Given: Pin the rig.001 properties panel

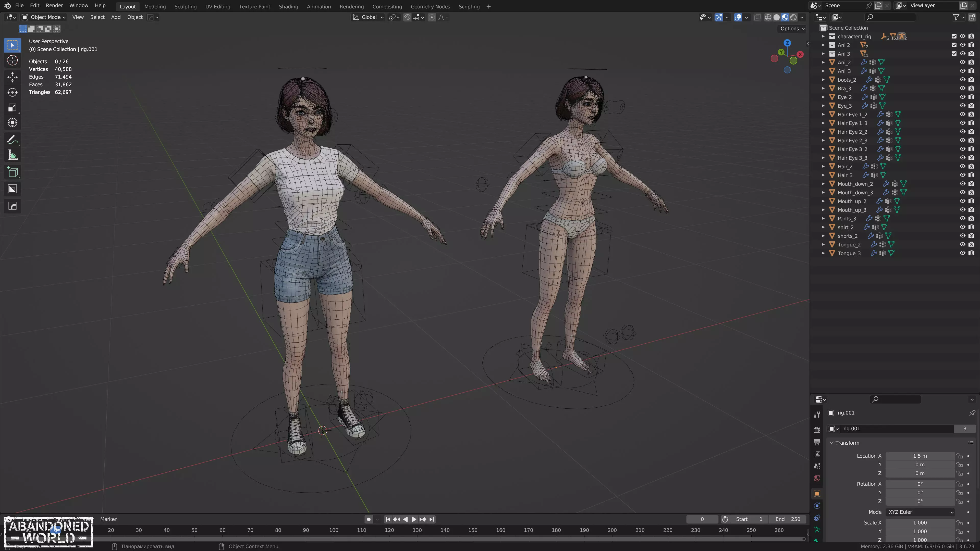Looking at the screenshot, I should click(972, 413).
